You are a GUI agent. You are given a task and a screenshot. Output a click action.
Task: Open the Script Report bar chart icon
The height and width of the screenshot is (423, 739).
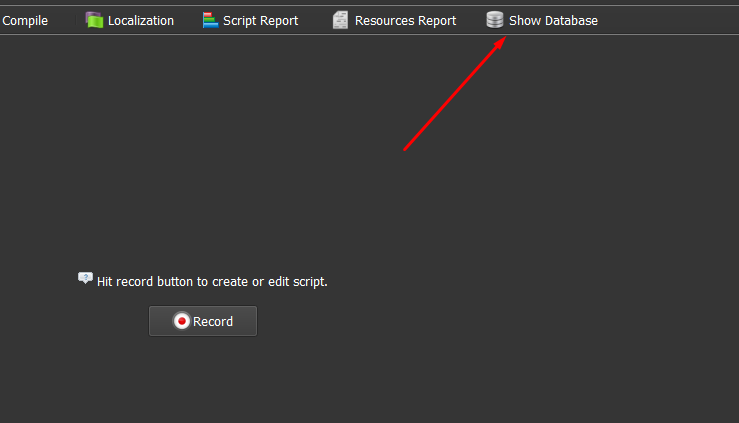pyautogui.click(x=210, y=20)
